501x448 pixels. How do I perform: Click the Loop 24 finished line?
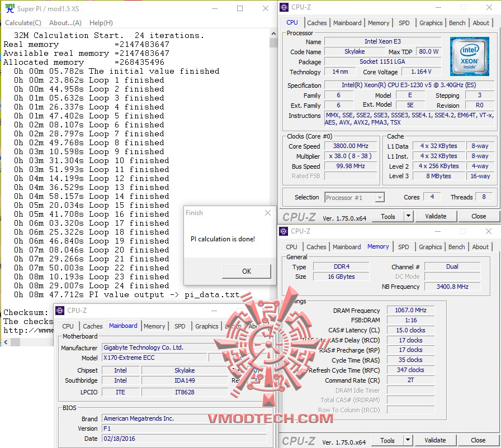[91, 285]
